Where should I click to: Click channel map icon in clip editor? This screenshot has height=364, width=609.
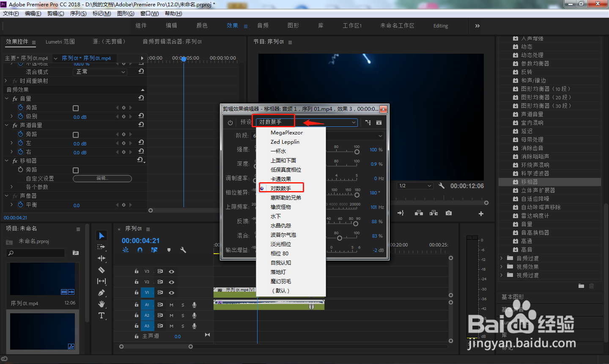pyautogui.click(x=368, y=123)
